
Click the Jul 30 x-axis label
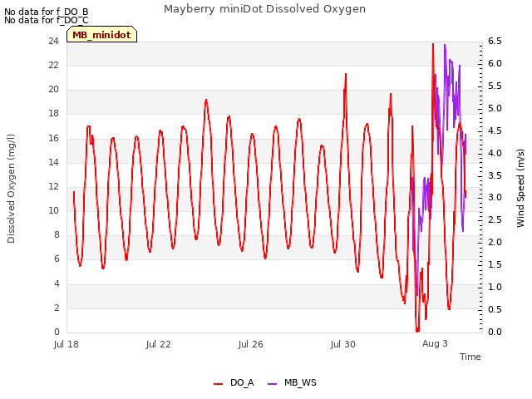click(343, 344)
